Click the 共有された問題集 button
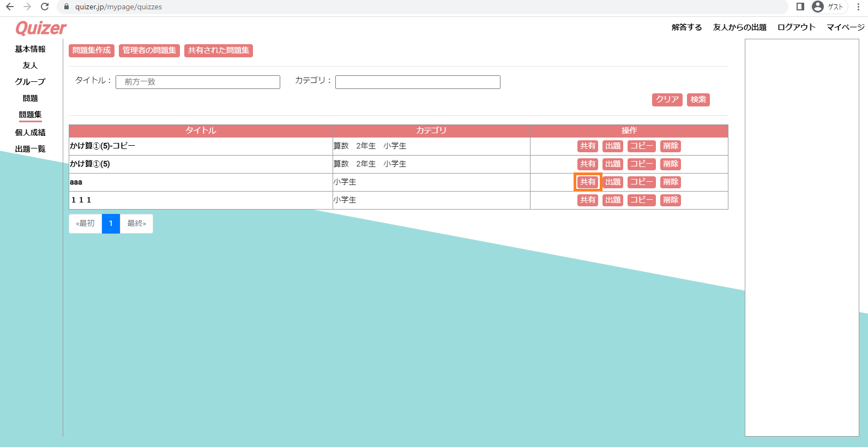Viewport: 868px width, 447px height. (x=219, y=51)
